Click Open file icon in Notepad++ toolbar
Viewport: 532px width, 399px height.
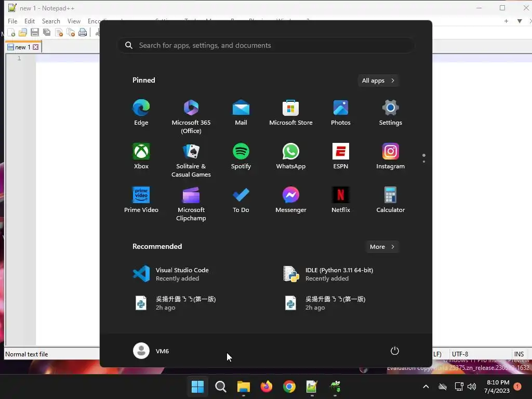click(x=23, y=33)
